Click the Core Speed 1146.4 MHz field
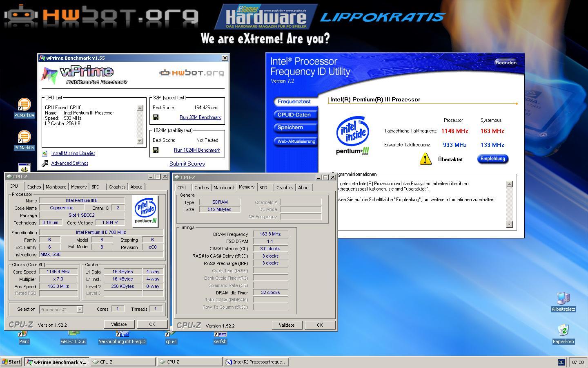Viewport: 588px width, 368px height. pyautogui.click(x=58, y=272)
